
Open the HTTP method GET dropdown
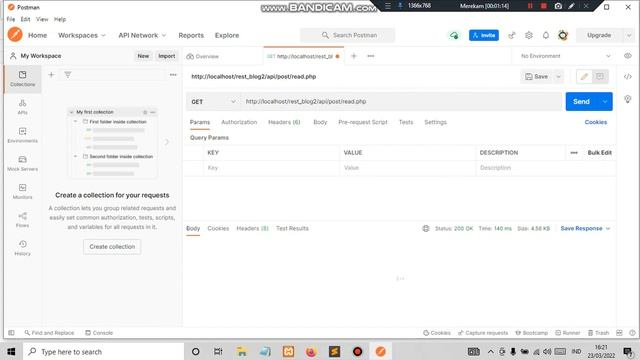coord(213,102)
